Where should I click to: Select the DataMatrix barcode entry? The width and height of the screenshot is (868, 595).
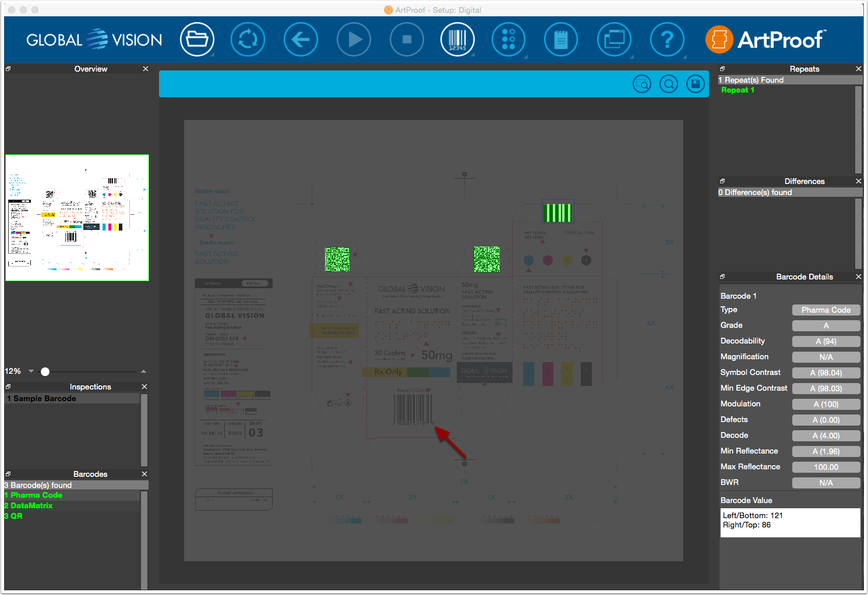[28, 505]
